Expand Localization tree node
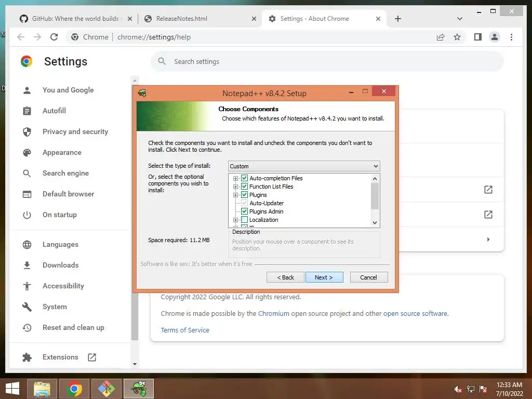The height and width of the screenshot is (399, 532). coord(235,220)
